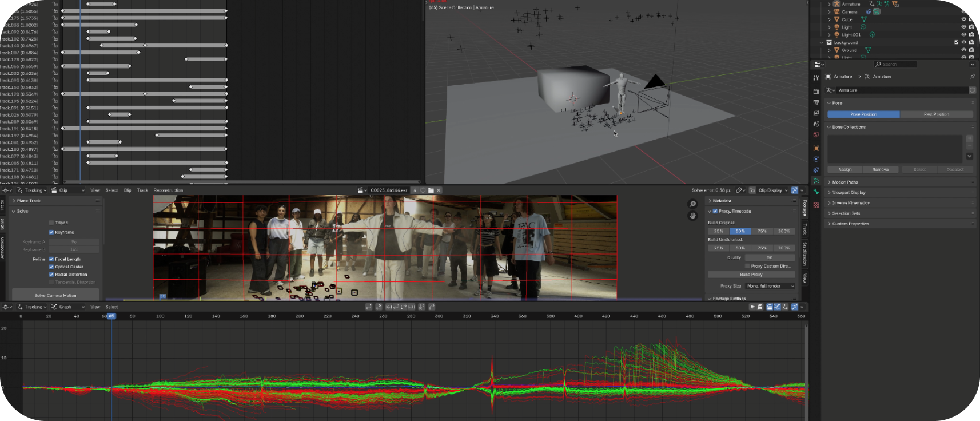Uncheck the Keyframe checkbox
Image resolution: width=980 pixels, height=421 pixels.
[51, 232]
